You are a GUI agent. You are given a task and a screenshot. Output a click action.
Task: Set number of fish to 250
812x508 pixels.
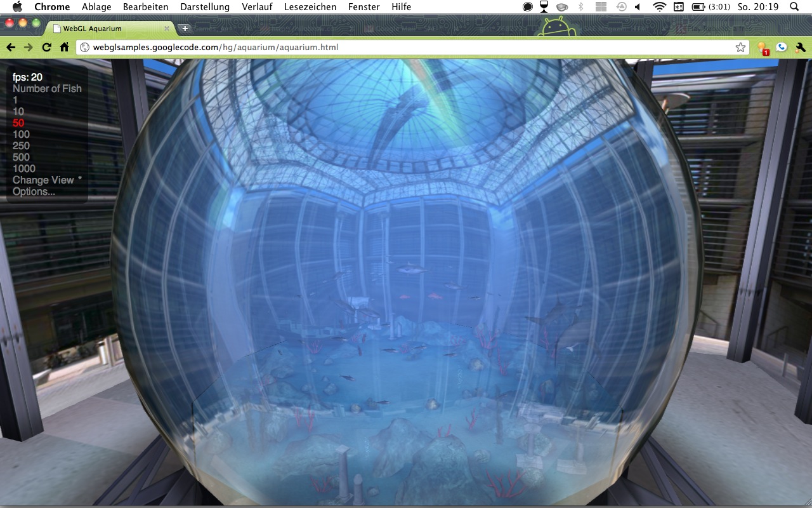click(x=22, y=145)
